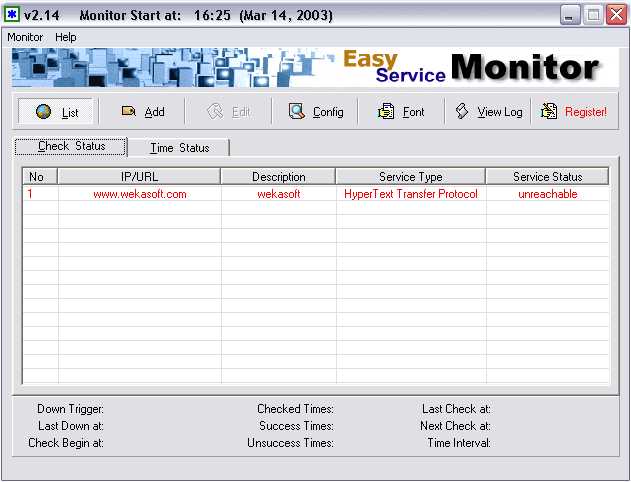This screenshot has width=631, height=482.
Task: Click the Config magnifier icon
Action: pyautogui.click(x=297, y=111)
